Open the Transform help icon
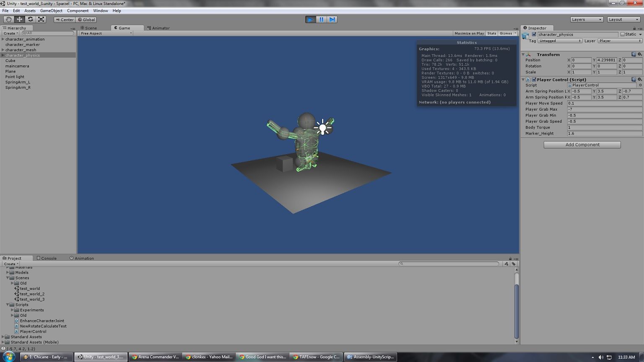This screenshot has height=362, width=644. tap(634, 54)
